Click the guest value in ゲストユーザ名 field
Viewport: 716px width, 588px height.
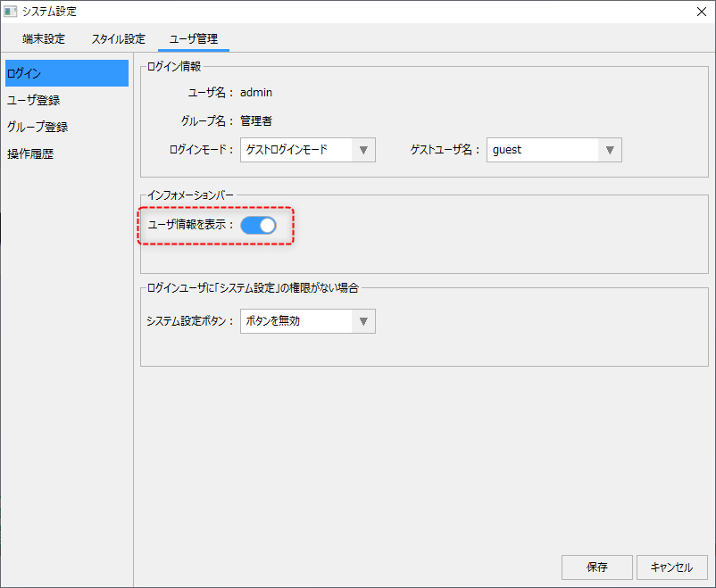[507, 150]
